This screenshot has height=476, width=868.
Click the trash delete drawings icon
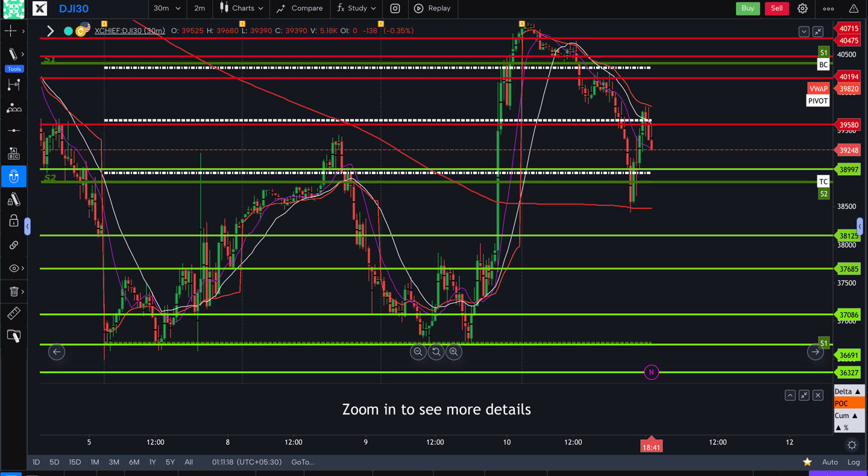(13, 292)
